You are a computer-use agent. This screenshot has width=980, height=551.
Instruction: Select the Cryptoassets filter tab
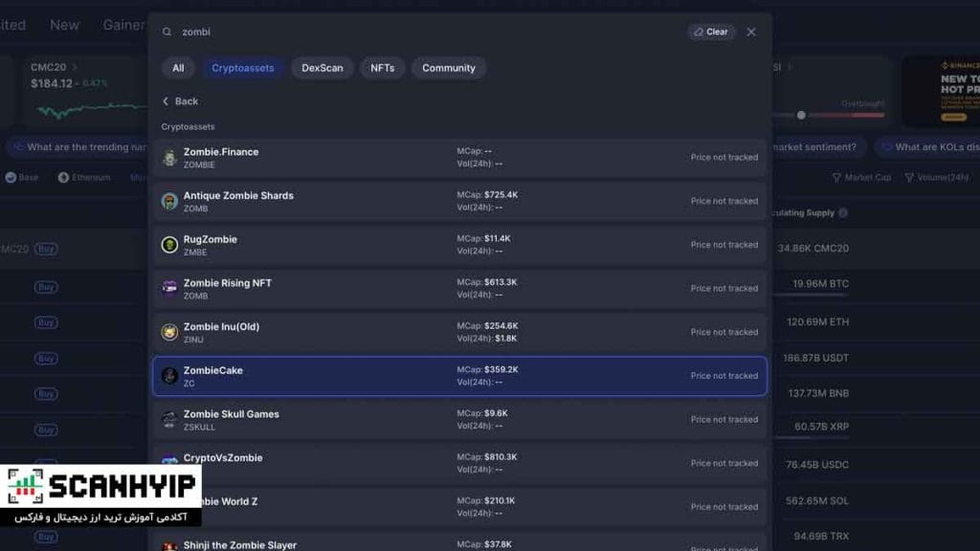pos(242,68)
